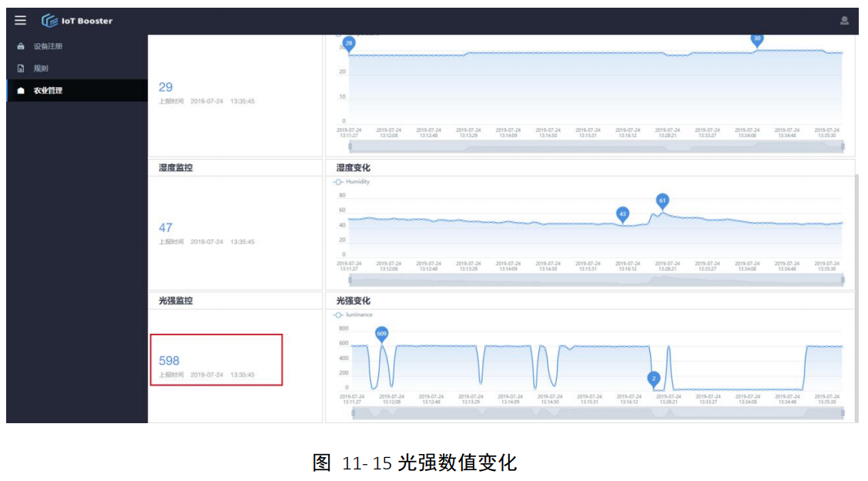Click the 湿度变化 chart title
The height and width of the screenshot is (481, 868).
pos(354,168)
